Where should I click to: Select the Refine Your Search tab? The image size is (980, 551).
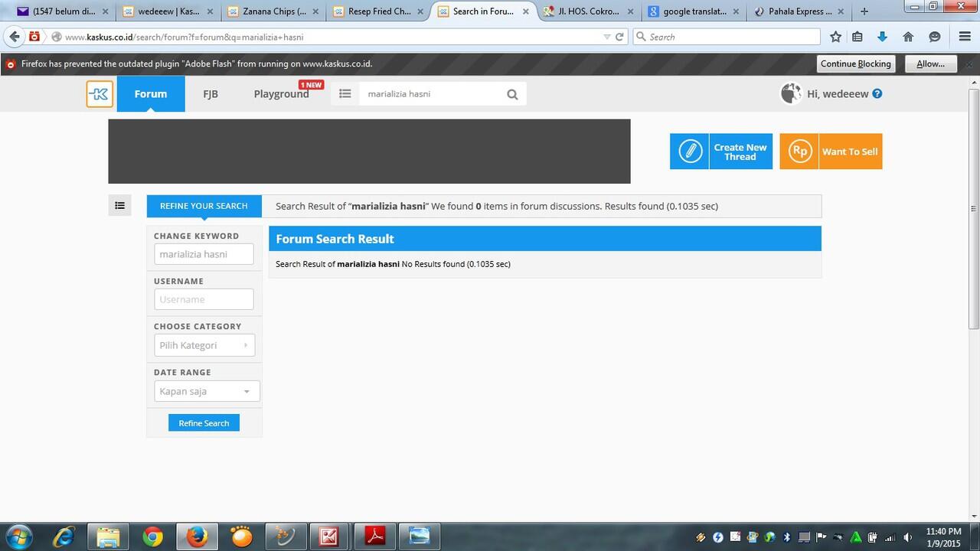pos(204,206)
